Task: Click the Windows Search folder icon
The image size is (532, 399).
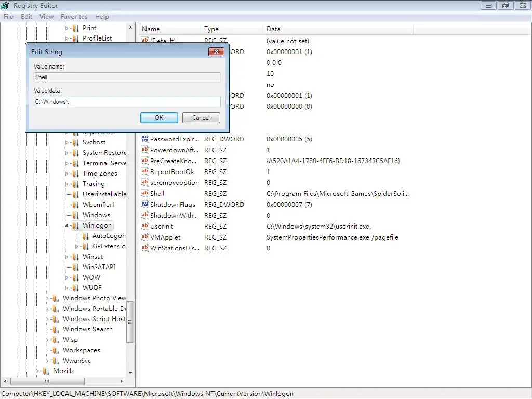Action: point(56,329)
